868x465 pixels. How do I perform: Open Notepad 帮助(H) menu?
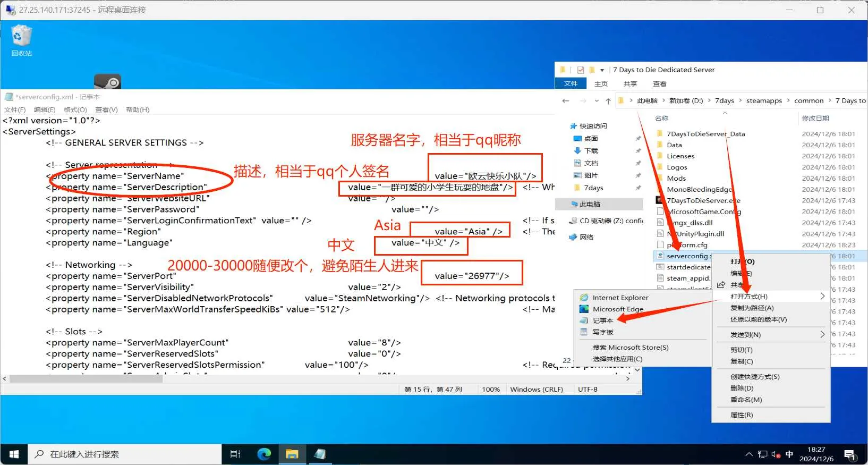138,110
